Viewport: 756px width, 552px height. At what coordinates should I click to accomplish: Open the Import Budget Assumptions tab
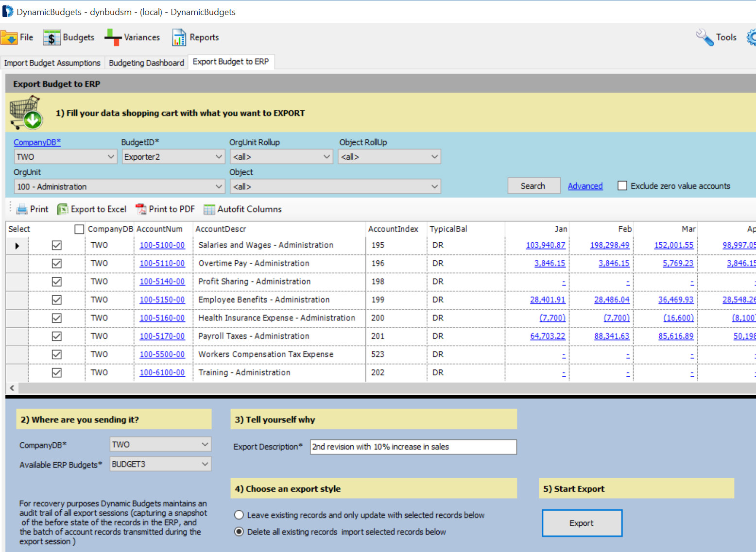point(52,62)
